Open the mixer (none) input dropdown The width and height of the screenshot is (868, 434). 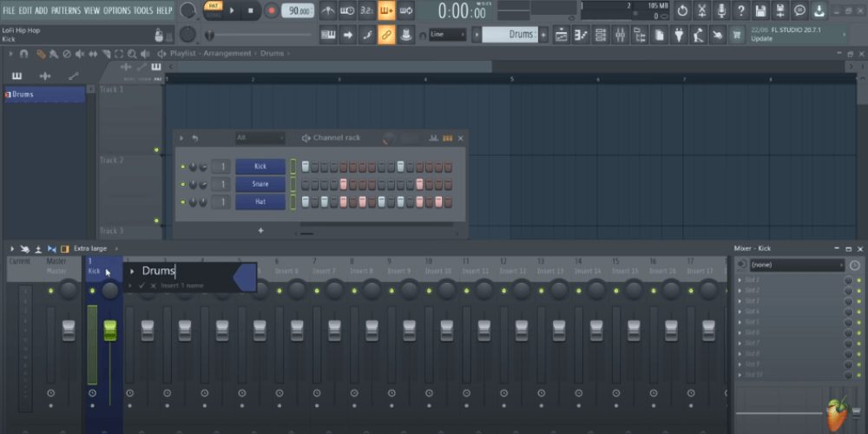(797, 265)
